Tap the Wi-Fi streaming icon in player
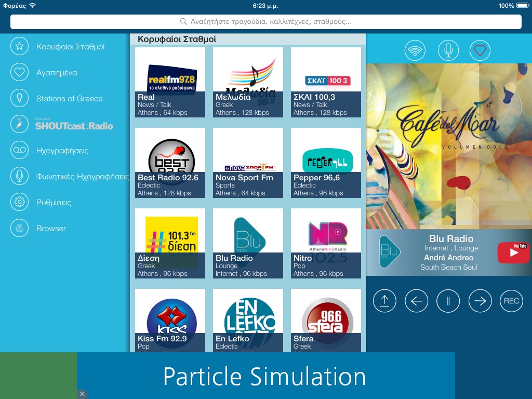This screenshot has height=399, width=532. click(415, 50)
